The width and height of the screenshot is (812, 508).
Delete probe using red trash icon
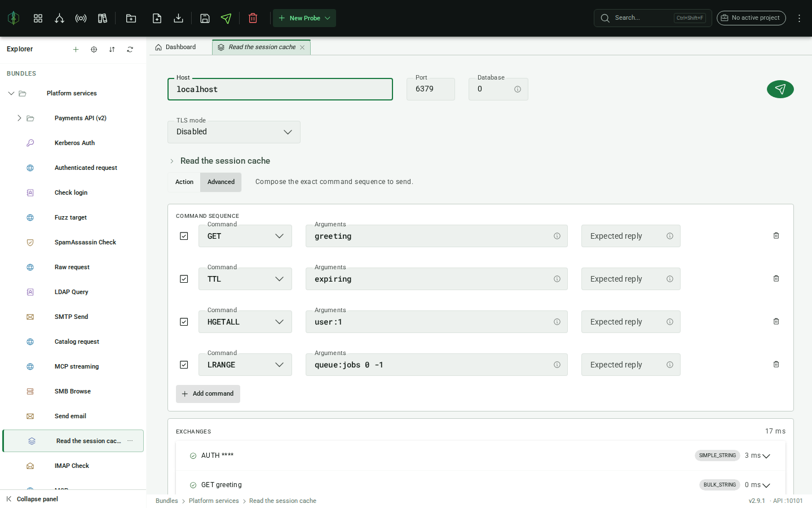[x=253, y=18]
